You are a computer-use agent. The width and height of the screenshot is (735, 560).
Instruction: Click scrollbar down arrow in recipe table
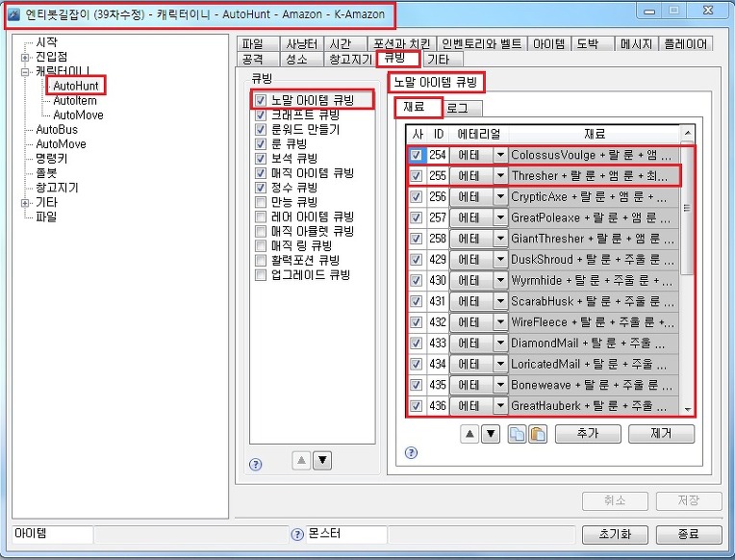(x=687, y=409)
